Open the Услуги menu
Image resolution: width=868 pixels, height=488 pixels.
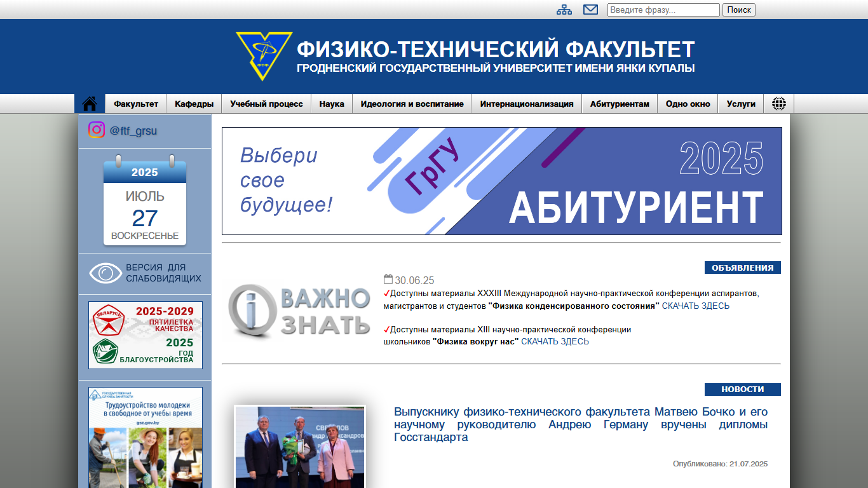(x=741, y=104)
